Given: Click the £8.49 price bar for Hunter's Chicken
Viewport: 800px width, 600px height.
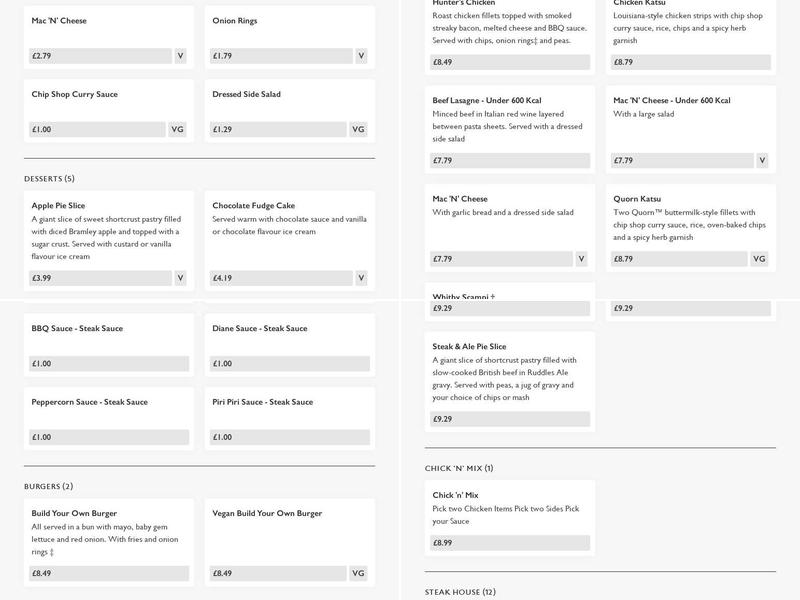Looking at the screenshot, I should (509, 62).
